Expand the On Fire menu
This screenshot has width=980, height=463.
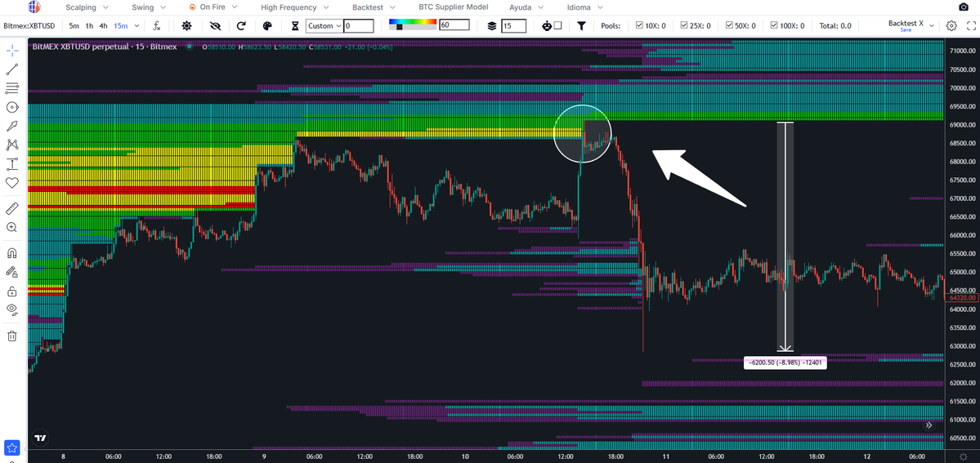click(214, 7)
